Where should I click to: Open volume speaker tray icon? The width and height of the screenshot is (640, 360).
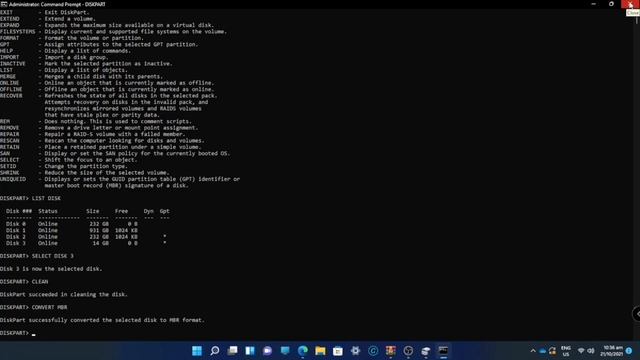click(590, 351)
